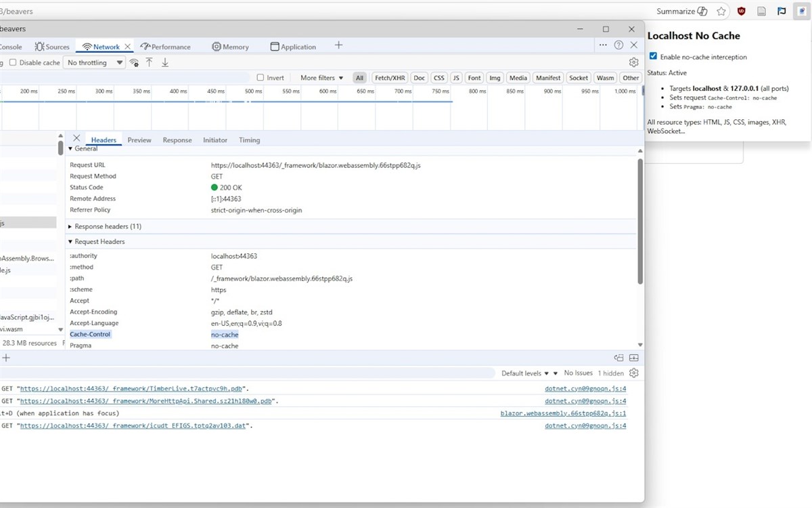Close the request details pane X

point(76,138)
